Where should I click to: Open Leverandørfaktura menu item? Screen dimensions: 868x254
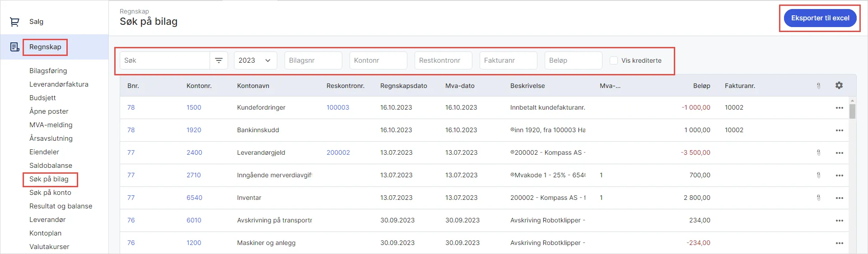pyautogui.click(x=59, y=84)
